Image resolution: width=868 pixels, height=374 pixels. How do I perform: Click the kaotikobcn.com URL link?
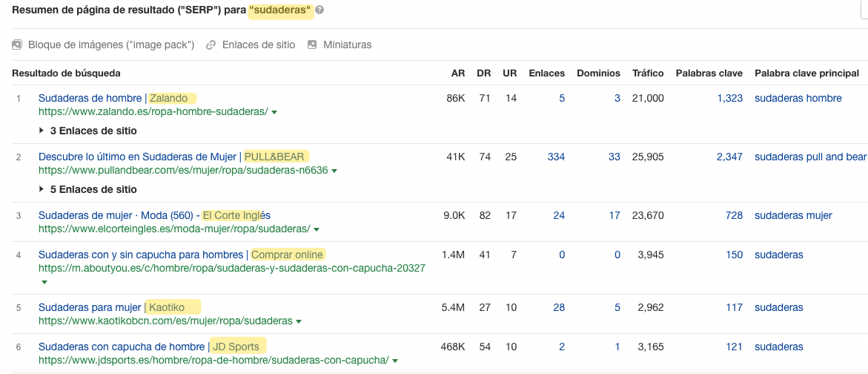165,321
